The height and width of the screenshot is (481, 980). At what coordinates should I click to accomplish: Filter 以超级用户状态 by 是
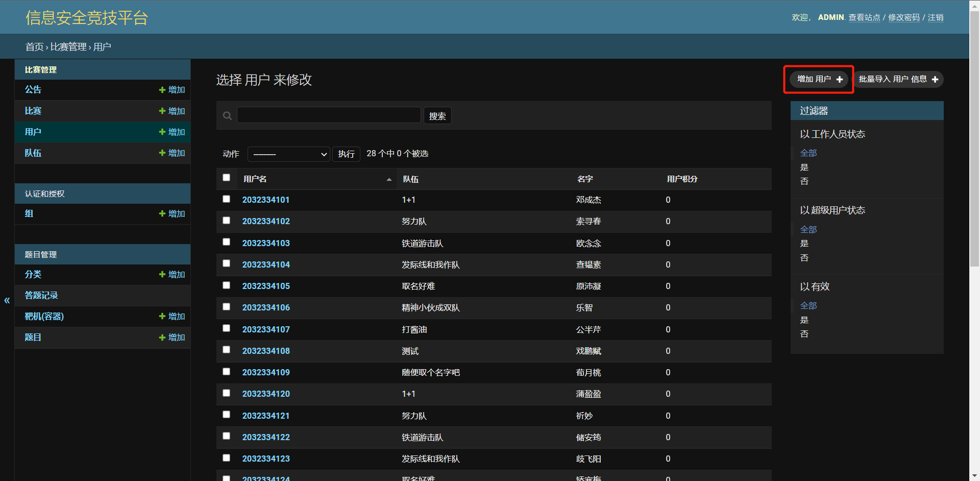[x=804, y=243]
